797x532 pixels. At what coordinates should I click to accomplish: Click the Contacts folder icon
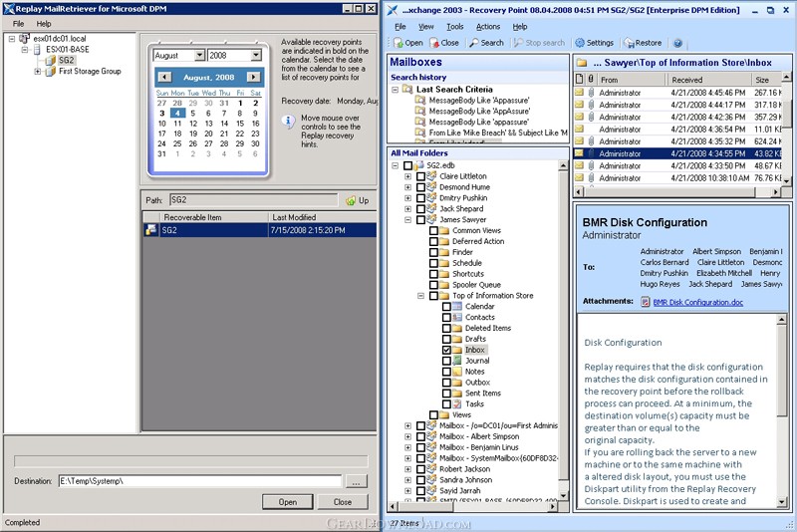pyautogui.click(x=457, y=317)
